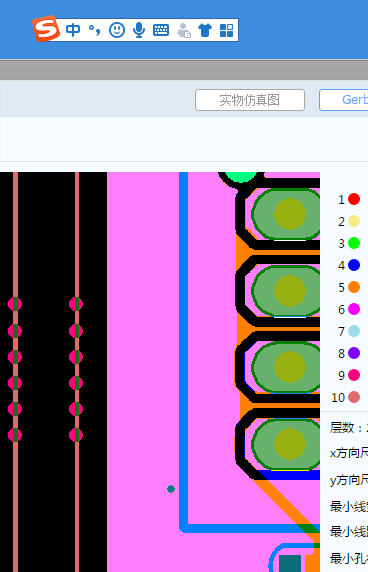
Task: Click the 最小孔 label text
Action: point(349,558)
